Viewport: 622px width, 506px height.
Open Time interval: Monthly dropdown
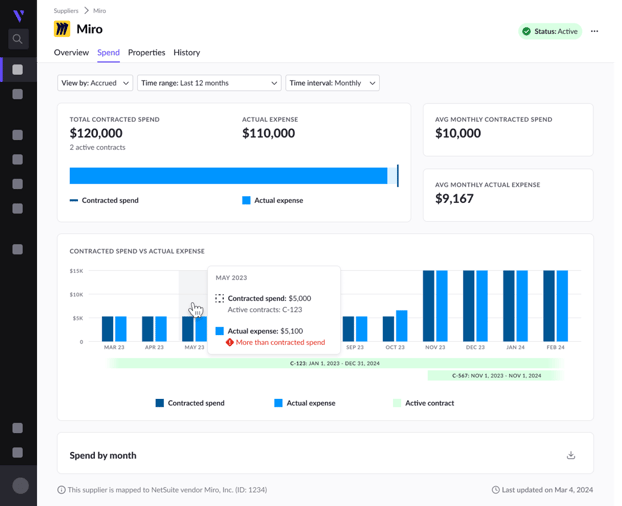pyautogui.click(x=332, y=83)
